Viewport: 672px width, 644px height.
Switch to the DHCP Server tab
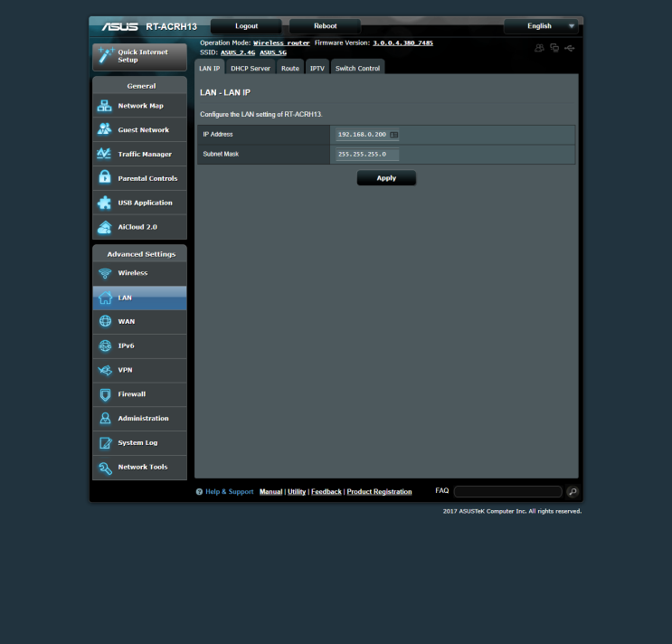(251, 68)
